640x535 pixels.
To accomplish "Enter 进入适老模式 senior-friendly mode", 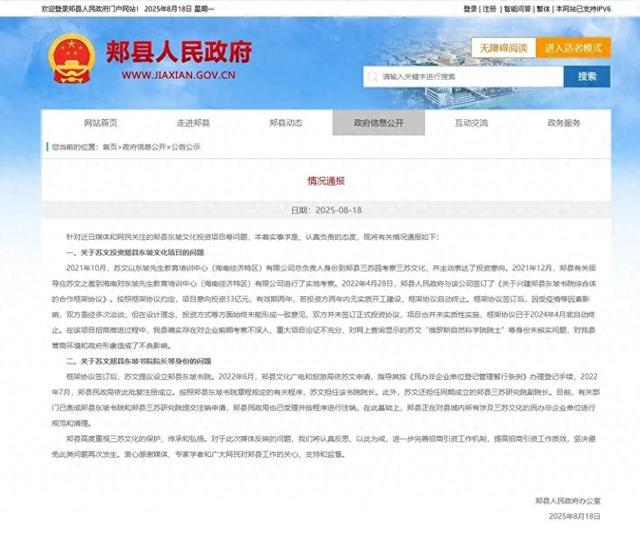I will (573, 48).
